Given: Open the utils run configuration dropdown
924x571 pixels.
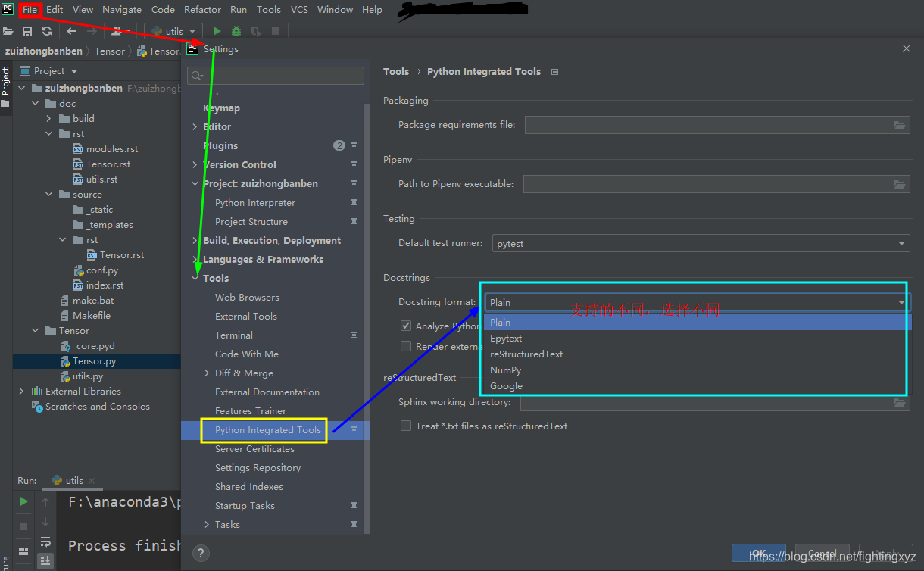Looking at the screenshot, I should (x=174, y=31).
